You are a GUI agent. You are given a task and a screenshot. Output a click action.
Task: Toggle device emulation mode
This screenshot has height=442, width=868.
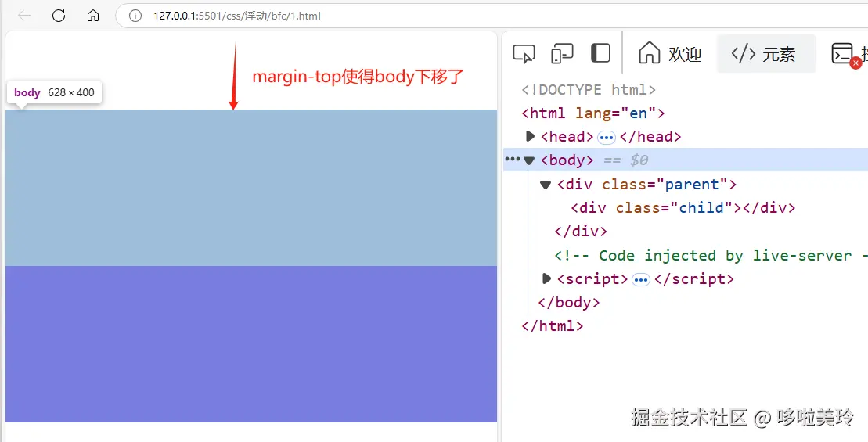[x=562, y=54]
